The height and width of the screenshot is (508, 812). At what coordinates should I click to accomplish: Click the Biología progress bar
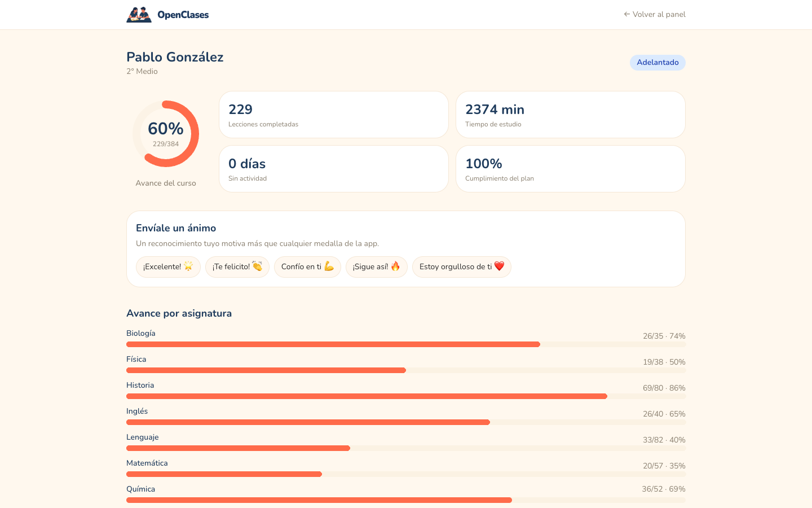(406, 344)
